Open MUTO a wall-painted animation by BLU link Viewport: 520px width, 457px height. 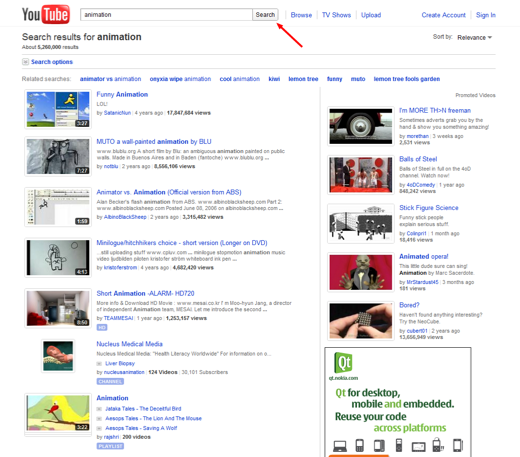[x=154, y=142]
